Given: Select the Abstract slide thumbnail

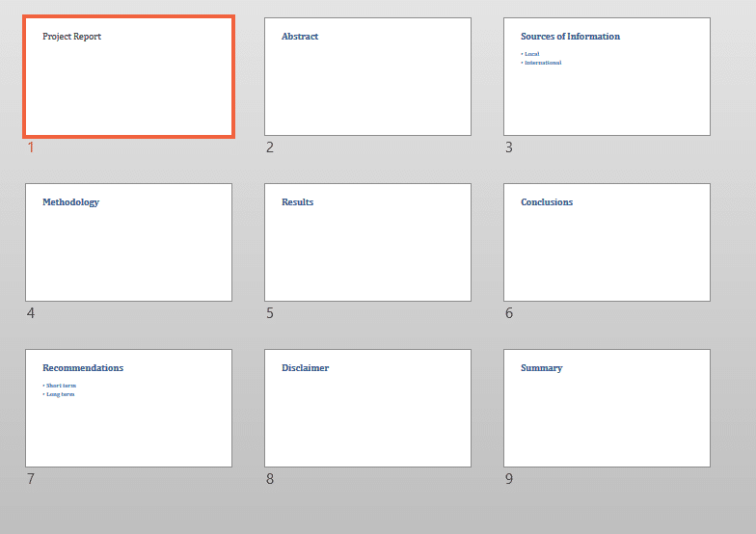Looking at the screenshot, I should pyautogui.click(x=367, y=77).
